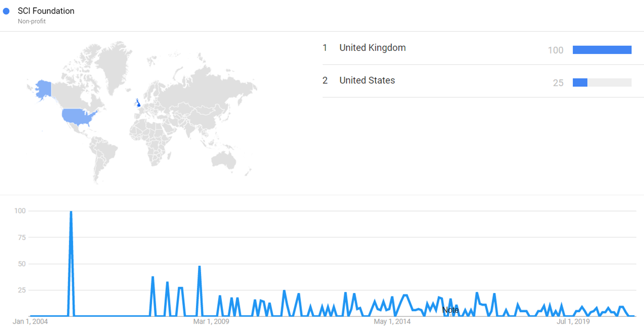Select the SCI Foundation topic title
This screenshot has height=335, width=644.
coord(46,11)
